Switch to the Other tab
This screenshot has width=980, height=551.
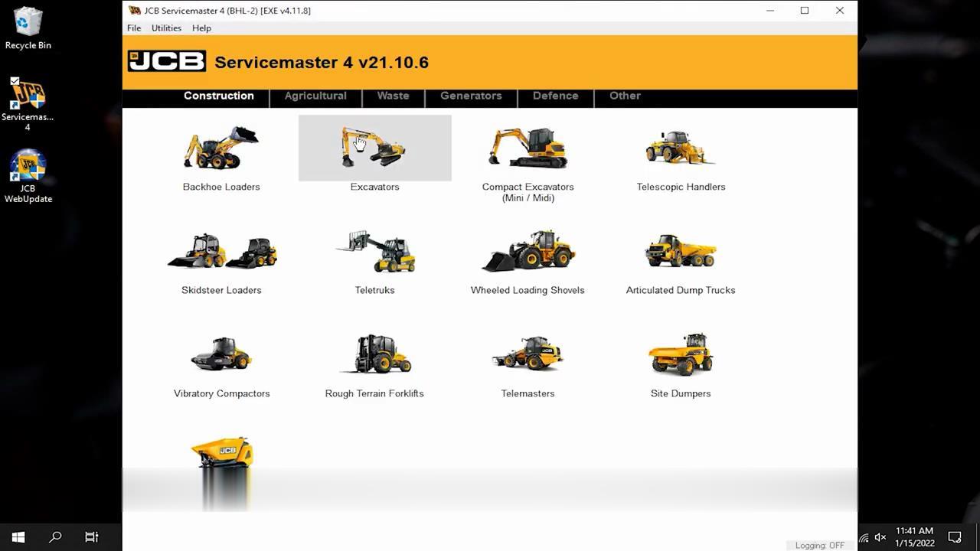pos(625,96)
